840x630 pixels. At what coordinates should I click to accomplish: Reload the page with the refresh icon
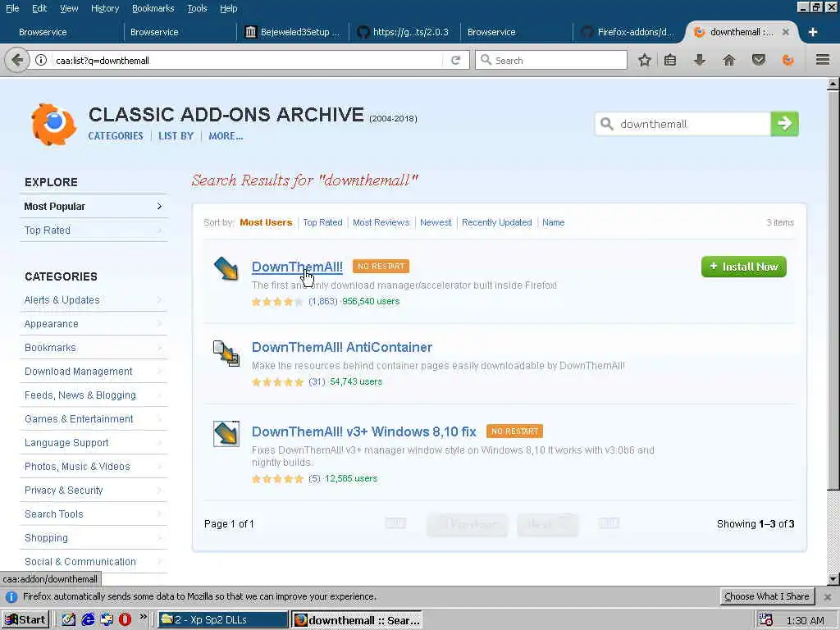click(x=455, y=60)
